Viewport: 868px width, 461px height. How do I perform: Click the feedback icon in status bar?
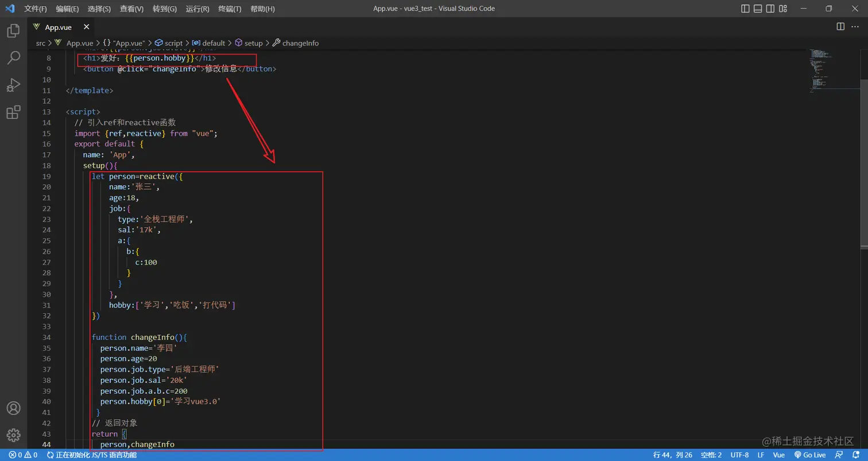pyautogui.click(x=839, y=455)
